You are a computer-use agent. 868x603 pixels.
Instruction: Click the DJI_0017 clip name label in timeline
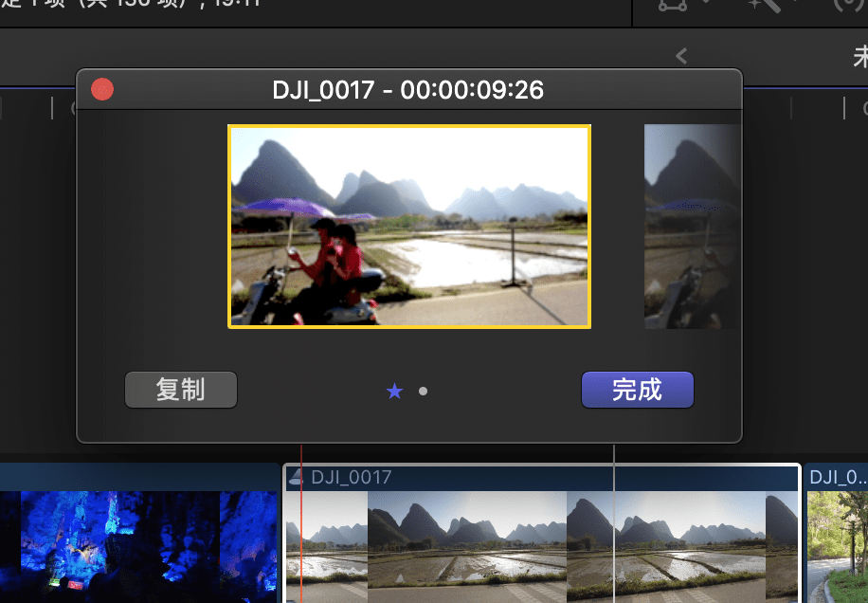tap(351, 478)
